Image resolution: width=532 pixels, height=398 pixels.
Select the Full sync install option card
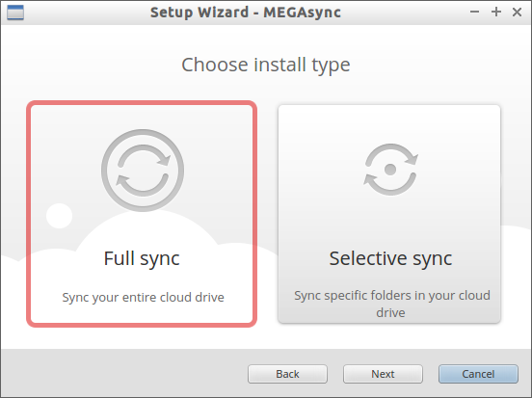click(x=142, y=214)
